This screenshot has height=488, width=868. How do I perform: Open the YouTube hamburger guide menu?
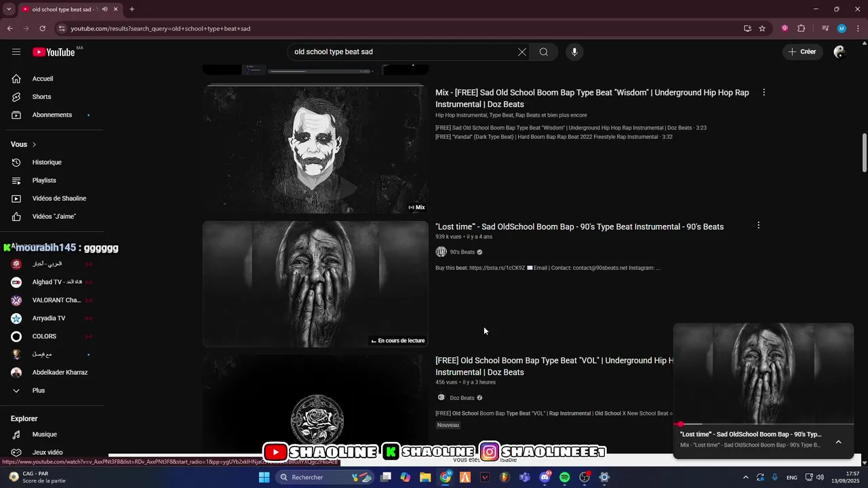tap(16, 52)
